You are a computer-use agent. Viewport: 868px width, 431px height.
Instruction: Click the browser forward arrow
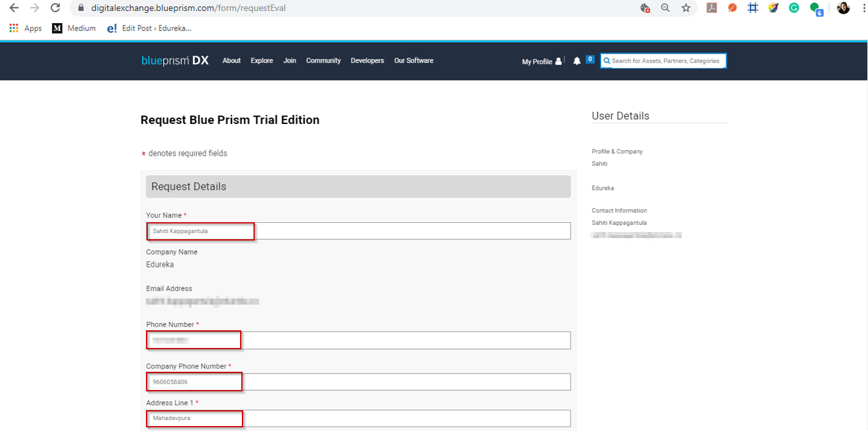point(35,8)
